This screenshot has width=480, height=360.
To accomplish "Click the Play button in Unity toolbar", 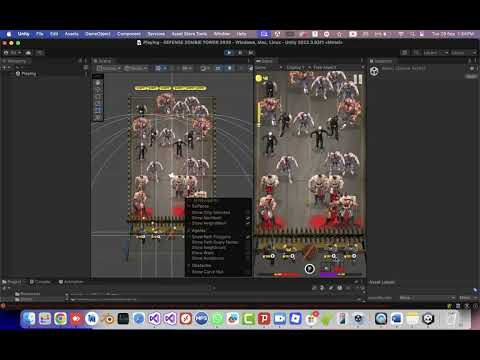I will click(229, 53).
